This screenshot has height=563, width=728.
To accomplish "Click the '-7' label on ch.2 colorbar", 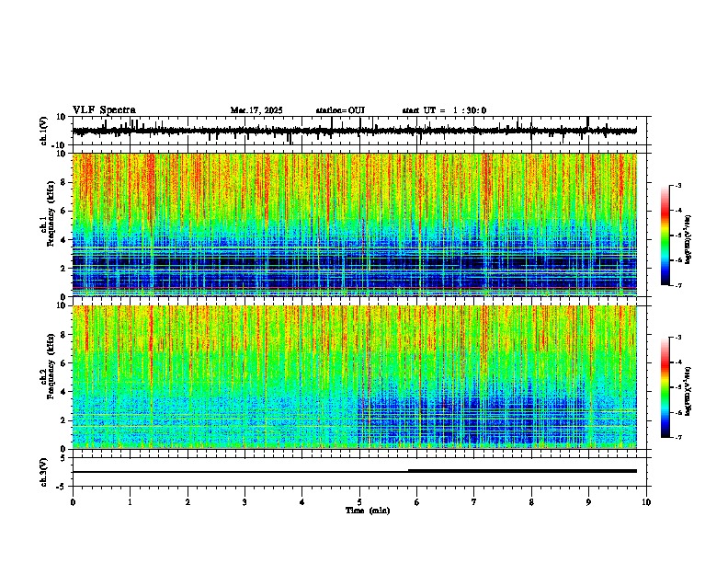I will [x=677, y=438].
